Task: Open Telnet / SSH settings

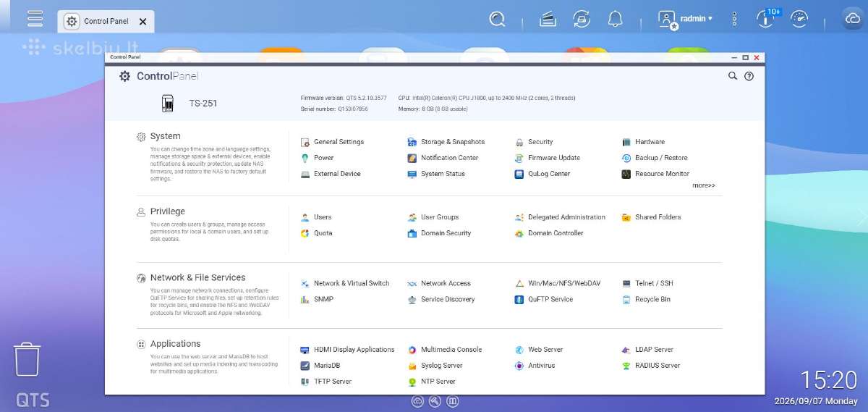Action: (647, 283)
